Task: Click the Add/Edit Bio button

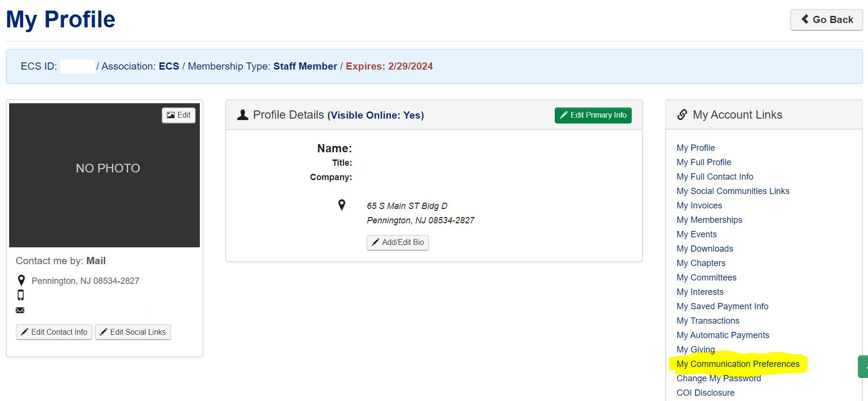Action: (x=397, y=243)
